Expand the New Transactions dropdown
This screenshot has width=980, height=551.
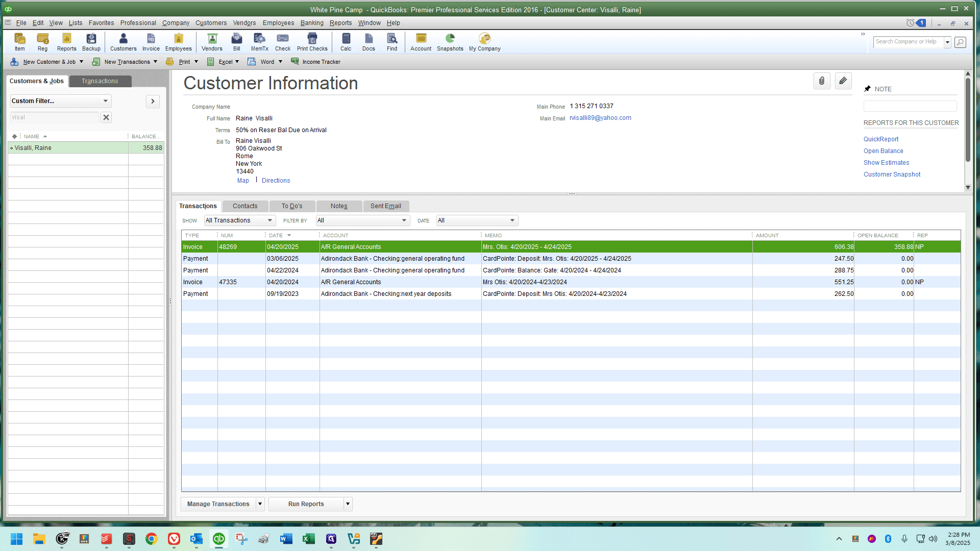[x=155, y=62]
